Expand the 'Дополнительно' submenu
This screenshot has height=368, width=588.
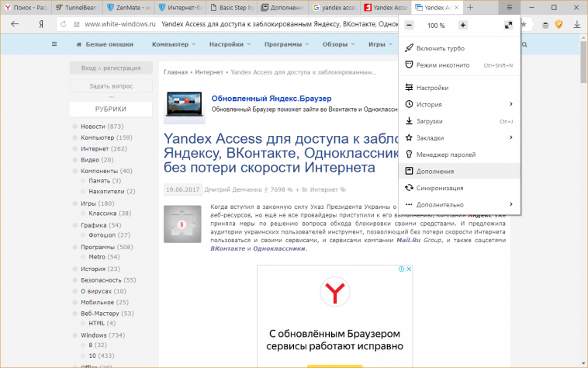[459, 204]
